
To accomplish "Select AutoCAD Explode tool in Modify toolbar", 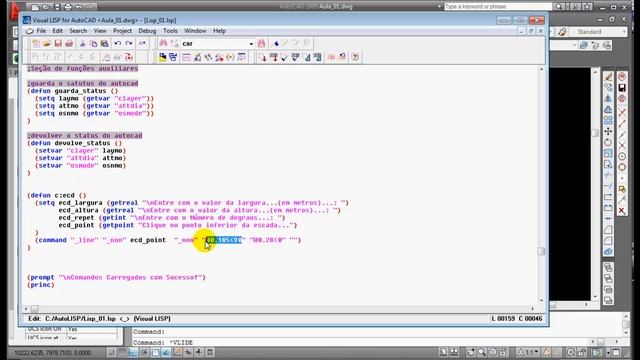I will 608,252.
